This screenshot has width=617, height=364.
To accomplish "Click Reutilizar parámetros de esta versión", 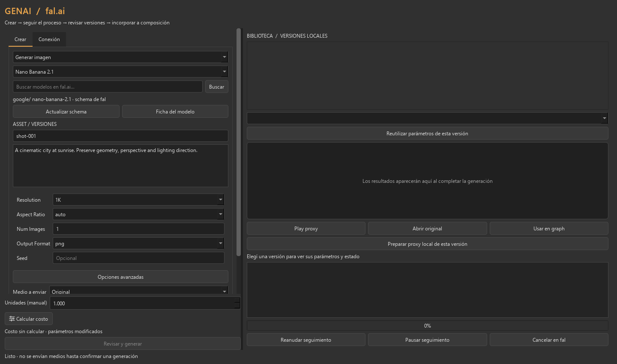I will click(x=428, y=133).
